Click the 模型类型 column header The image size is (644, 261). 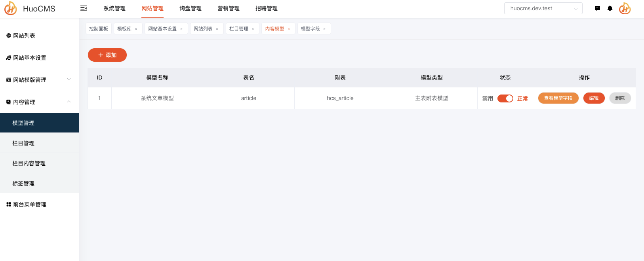[432, 78]
